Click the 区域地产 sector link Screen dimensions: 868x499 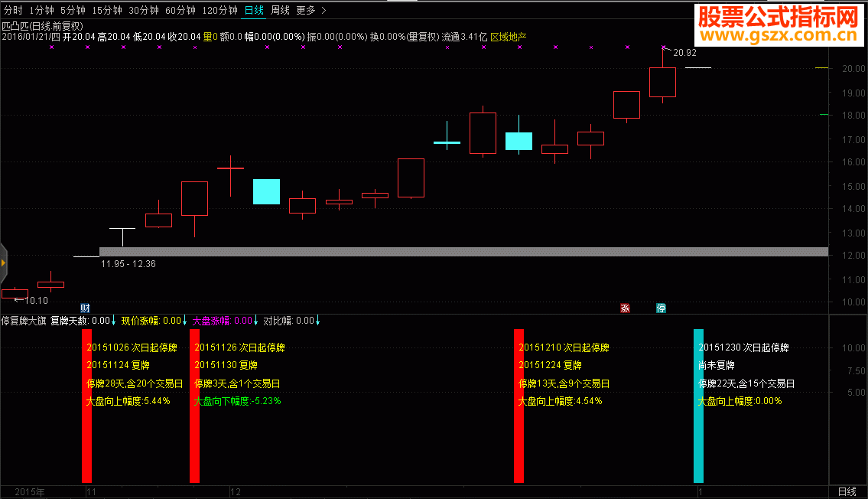(x=508, y=37)
